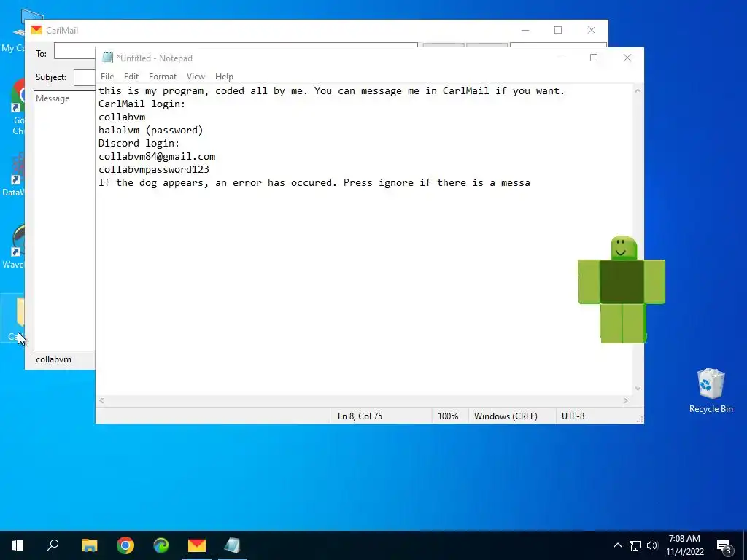The image size is (747, 560).
Task: Switch to Notepad in the taskbar
Action: click(233, 545)
